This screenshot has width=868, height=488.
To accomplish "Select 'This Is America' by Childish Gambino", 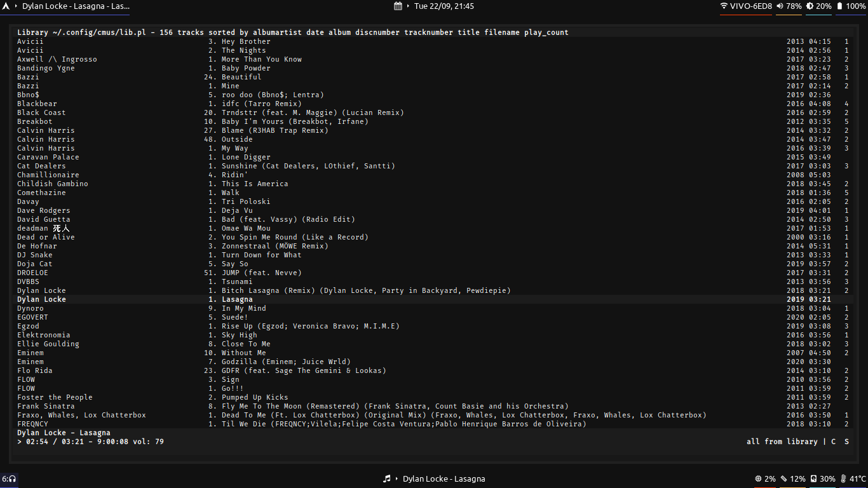I will tap(434, 184).
